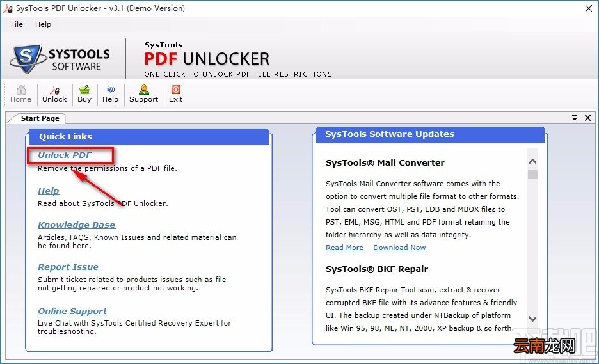Click the updates scrollbar down arrow
The width and height of the screenshot is (599, 364).
coord(532,319)
